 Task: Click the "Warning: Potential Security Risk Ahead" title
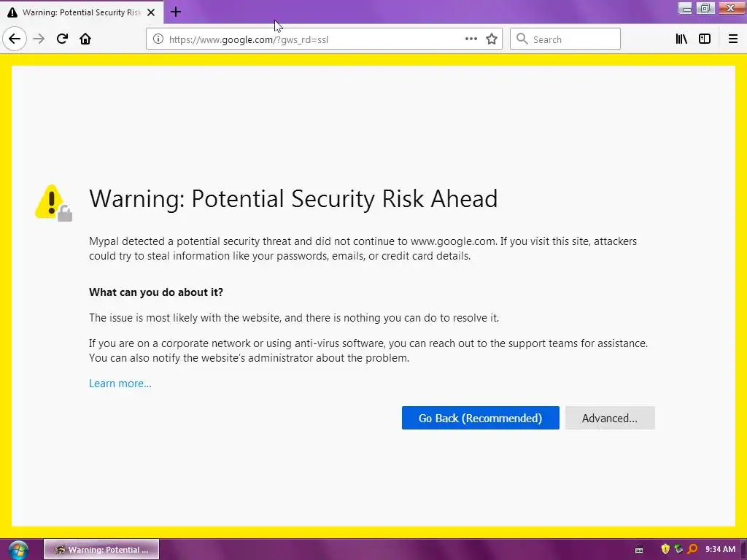(293, 198)
